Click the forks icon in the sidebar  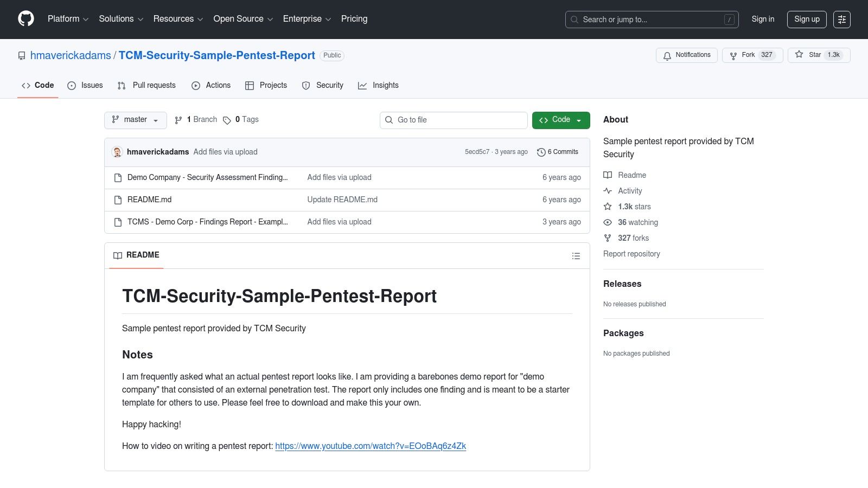coord(607,238)
